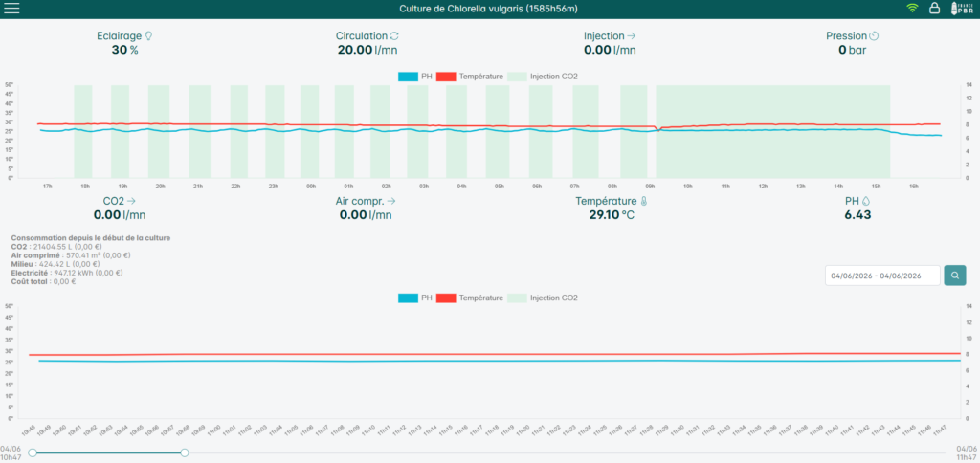Image resolution: width=980 pixels, height=463 pixels.
Task: Toggle Injection CO2 series in top chart legend
Action: click(x=542, y=77)
